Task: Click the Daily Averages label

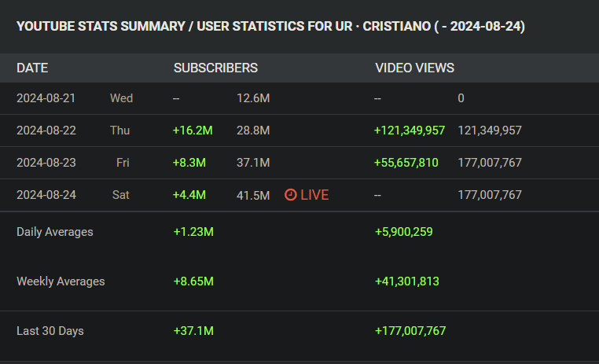Action: click(54, 232)
